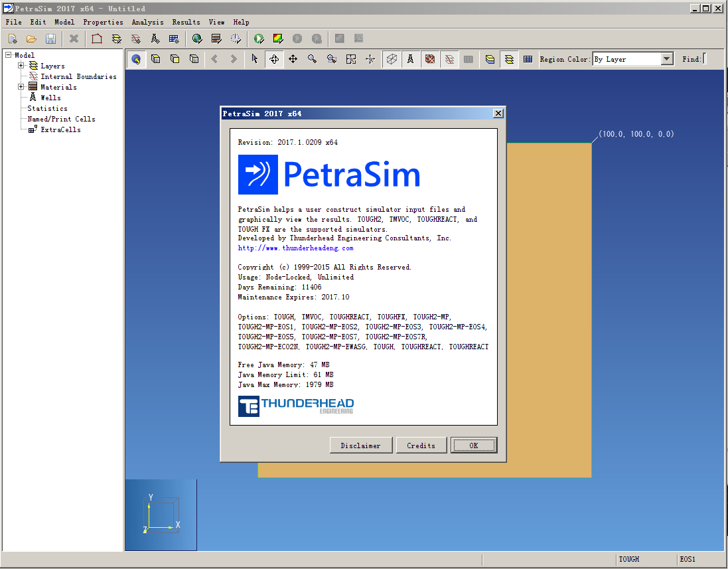Toggle wireframe cube display
This screenshot has height=569, width=728.
(392, 59)
